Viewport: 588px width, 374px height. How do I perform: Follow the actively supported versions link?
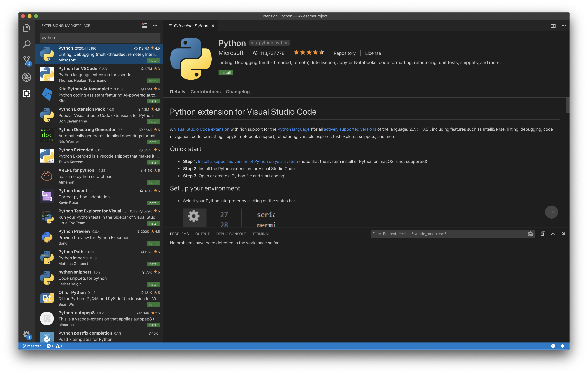pos(350,129)
